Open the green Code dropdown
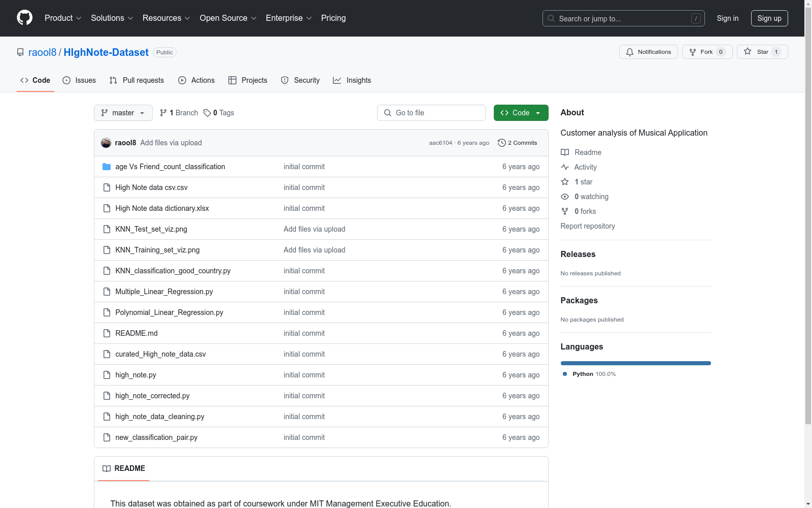812x508 pixels. 521,113
